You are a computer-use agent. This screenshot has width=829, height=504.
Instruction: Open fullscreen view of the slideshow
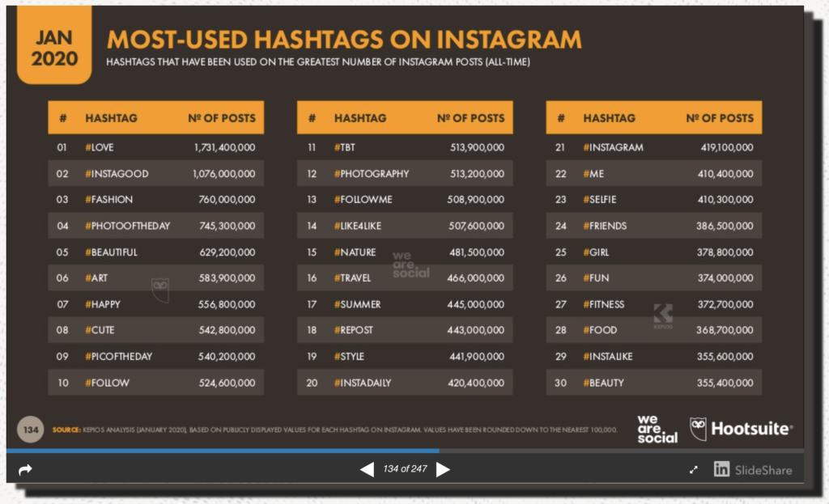tap(694, 469)
